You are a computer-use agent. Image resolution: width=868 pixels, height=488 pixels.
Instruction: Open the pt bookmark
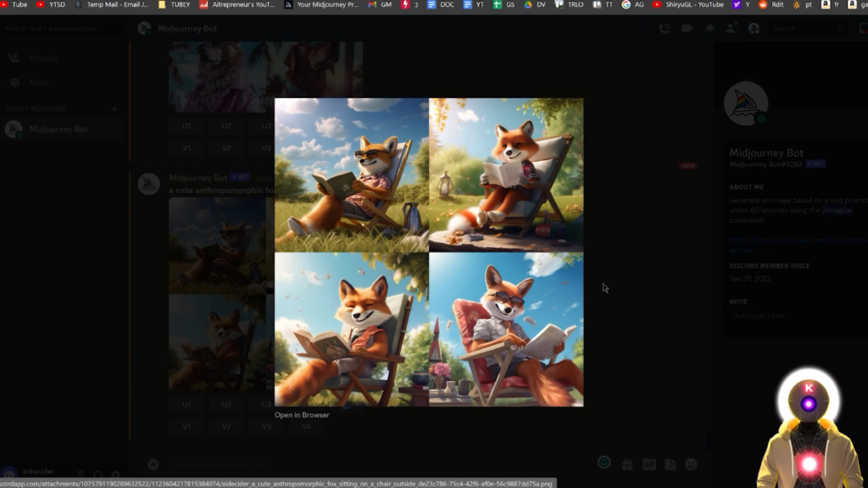point(803,4)
